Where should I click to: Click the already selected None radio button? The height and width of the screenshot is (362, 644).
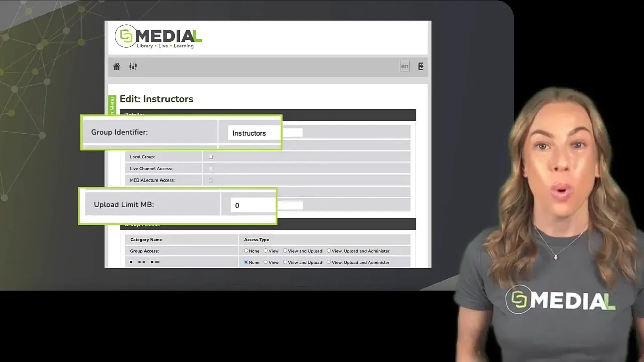pos(246,262)
